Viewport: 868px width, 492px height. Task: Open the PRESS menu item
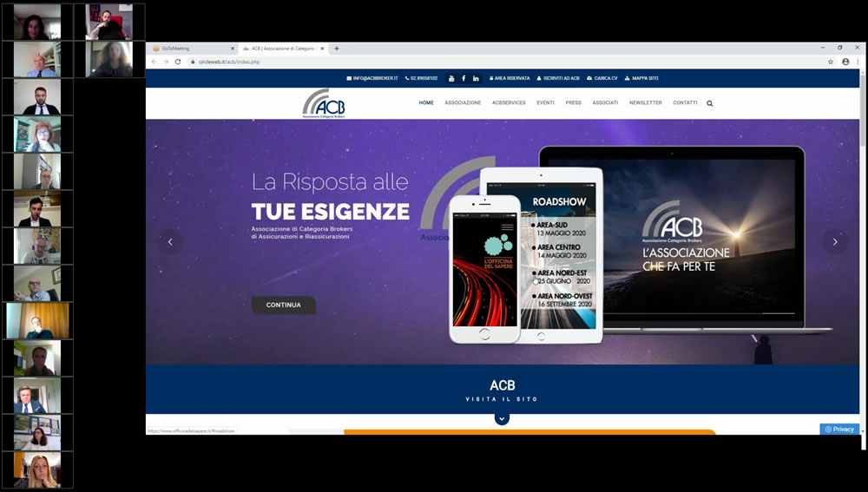click(x=574, y=103)
